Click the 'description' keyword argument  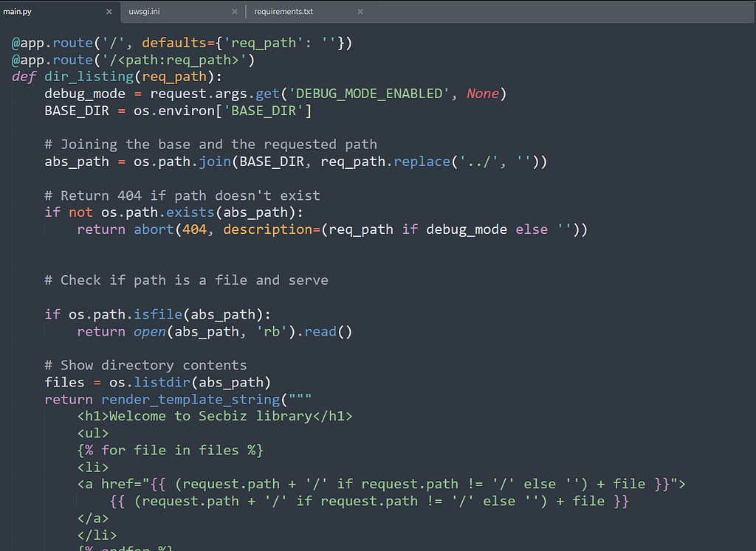[267, 229]
